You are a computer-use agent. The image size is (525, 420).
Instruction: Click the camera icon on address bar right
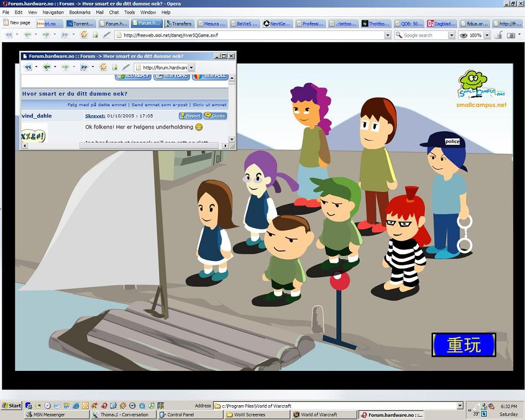511,35
